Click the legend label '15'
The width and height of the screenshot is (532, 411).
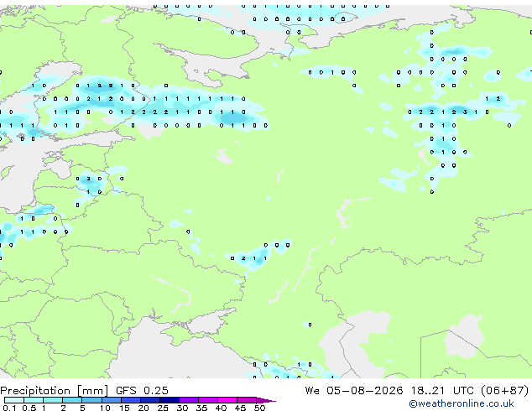click(x=124, y=408)
